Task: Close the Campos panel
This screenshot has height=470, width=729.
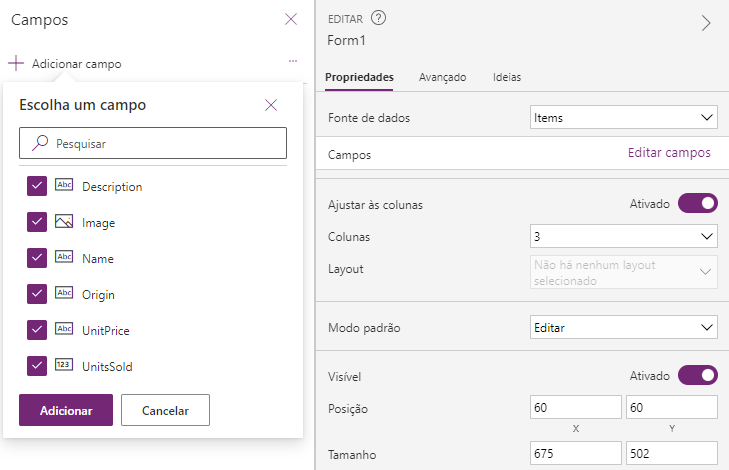Action: 291,19
